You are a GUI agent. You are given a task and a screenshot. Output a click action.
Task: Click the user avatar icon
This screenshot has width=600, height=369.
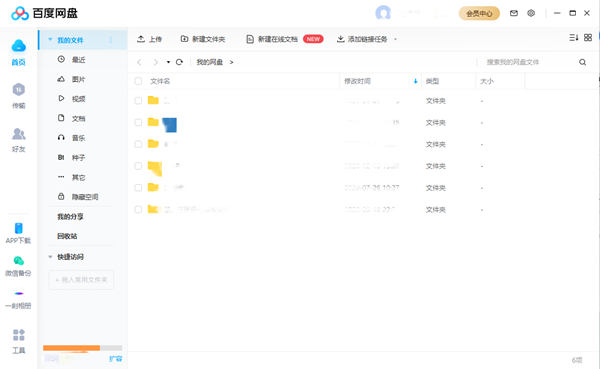click(x=383, y=13)
